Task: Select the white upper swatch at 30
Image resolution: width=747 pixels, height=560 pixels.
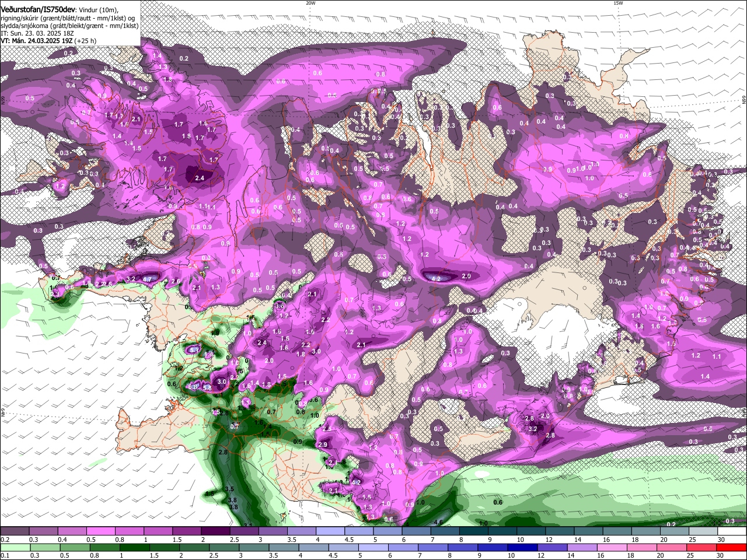Action: [x=732, y=531]
